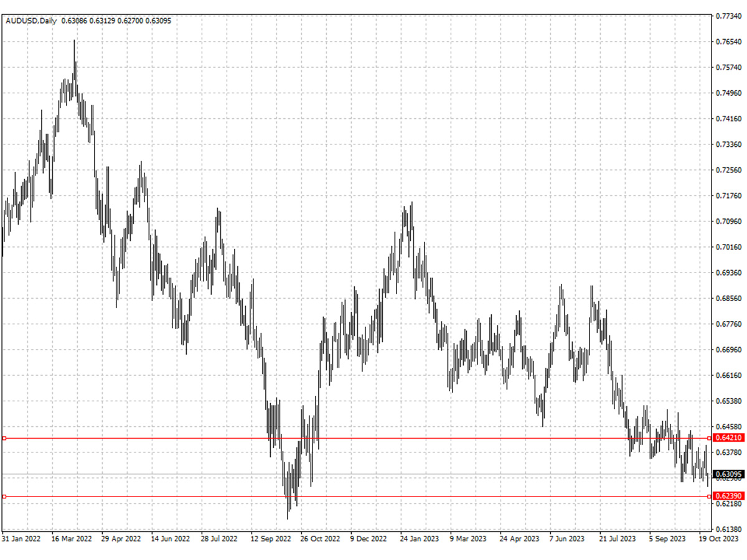747x560 pixels.
Task: Click the 0.74960 price scale label
Action: tap(728, 93)
